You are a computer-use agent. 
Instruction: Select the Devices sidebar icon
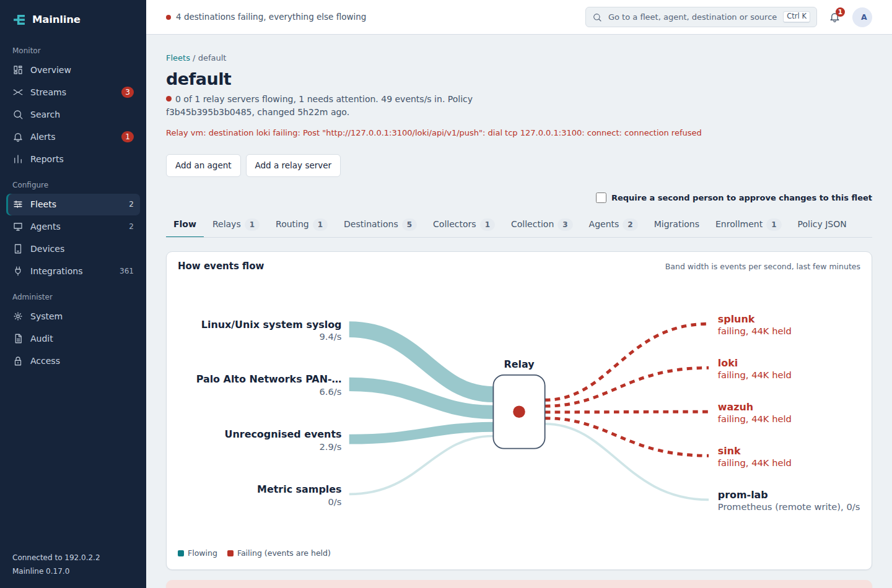[18, 249]
